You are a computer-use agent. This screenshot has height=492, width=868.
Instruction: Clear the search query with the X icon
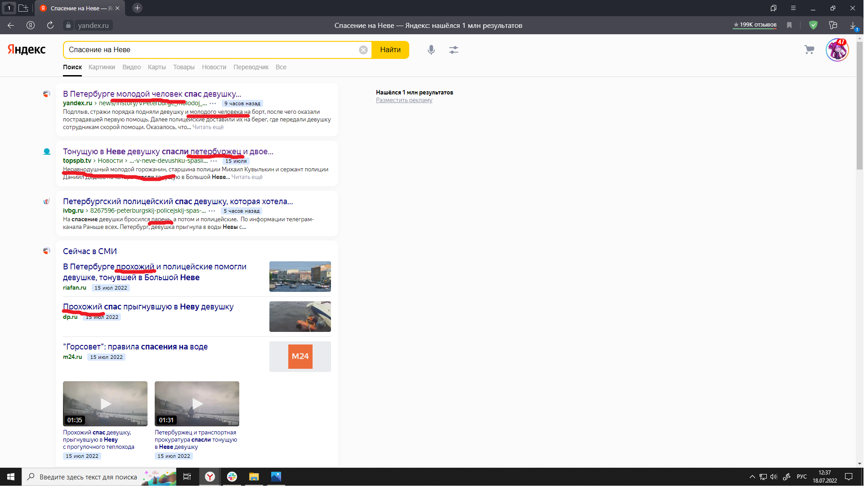(x=363, y=50)
